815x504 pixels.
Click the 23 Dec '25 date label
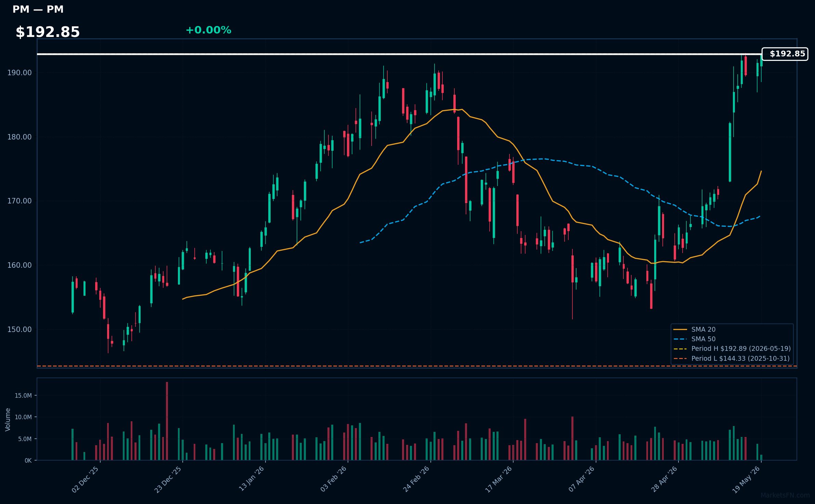point(168,479)
